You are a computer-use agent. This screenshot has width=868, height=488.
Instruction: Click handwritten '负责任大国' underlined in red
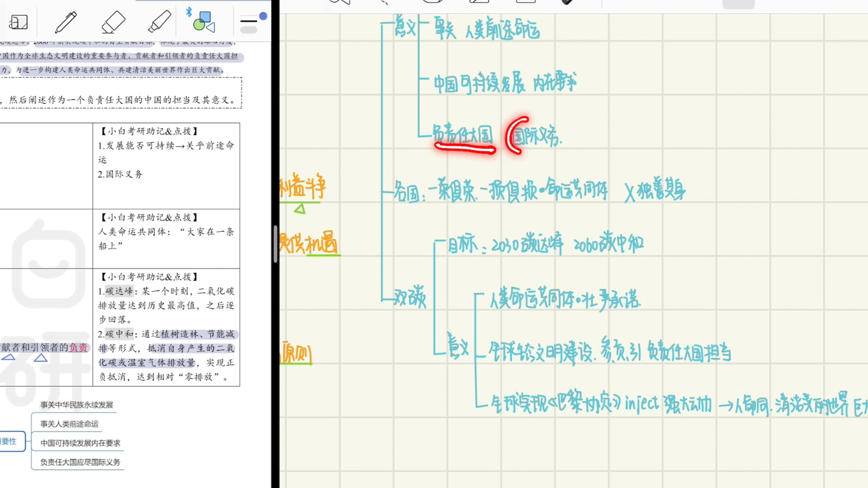click(463, 134)
